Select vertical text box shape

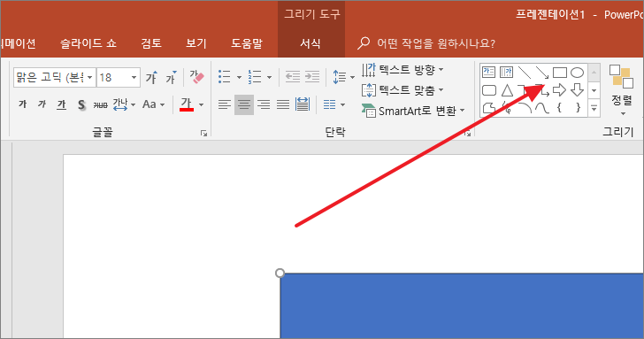pos(506,73)
